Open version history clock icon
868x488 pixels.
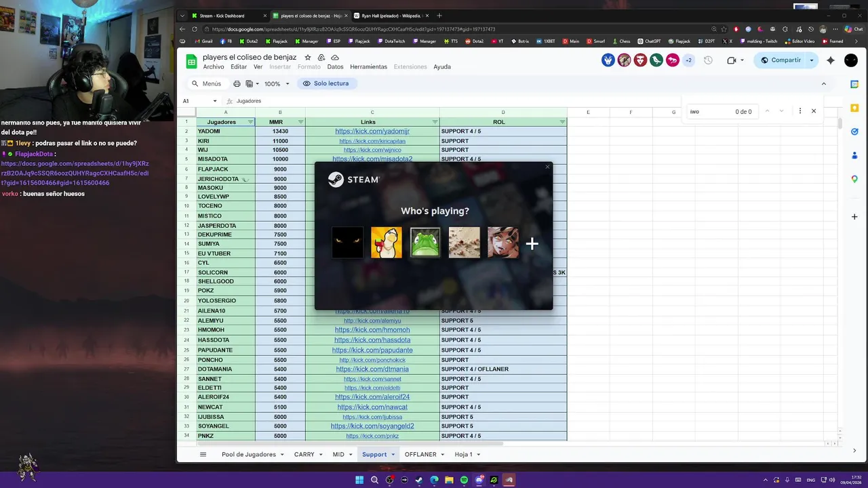coord(708,60)
